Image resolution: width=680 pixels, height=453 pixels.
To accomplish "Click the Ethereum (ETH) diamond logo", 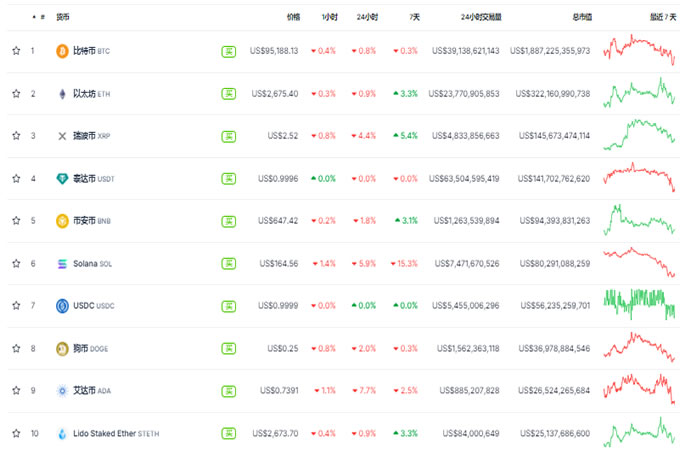I will tap(62, 93).
